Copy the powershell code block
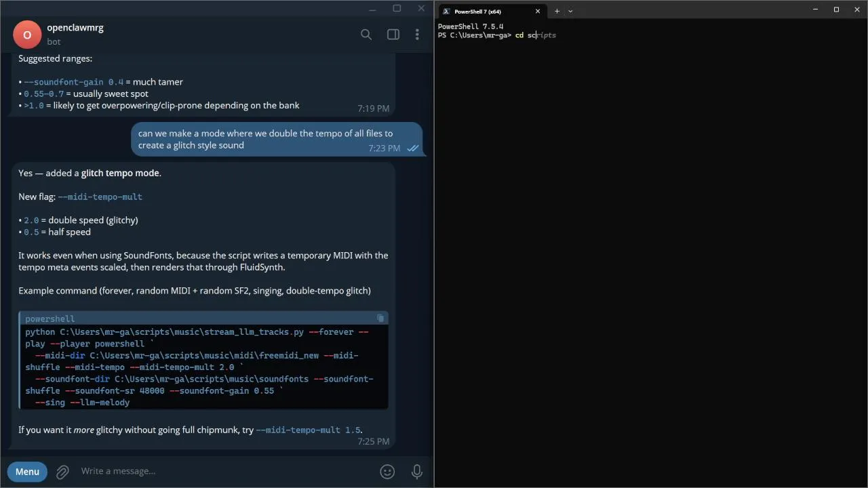Viewport: 868px width, 488px height. pyautogui.click(x=380, y=318)
